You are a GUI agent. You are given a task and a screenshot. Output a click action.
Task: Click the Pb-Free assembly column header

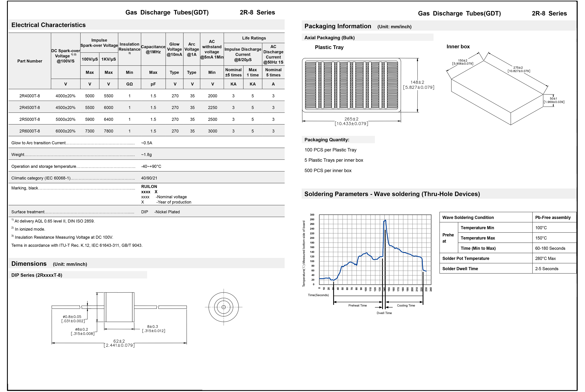[x=553, y=218]
